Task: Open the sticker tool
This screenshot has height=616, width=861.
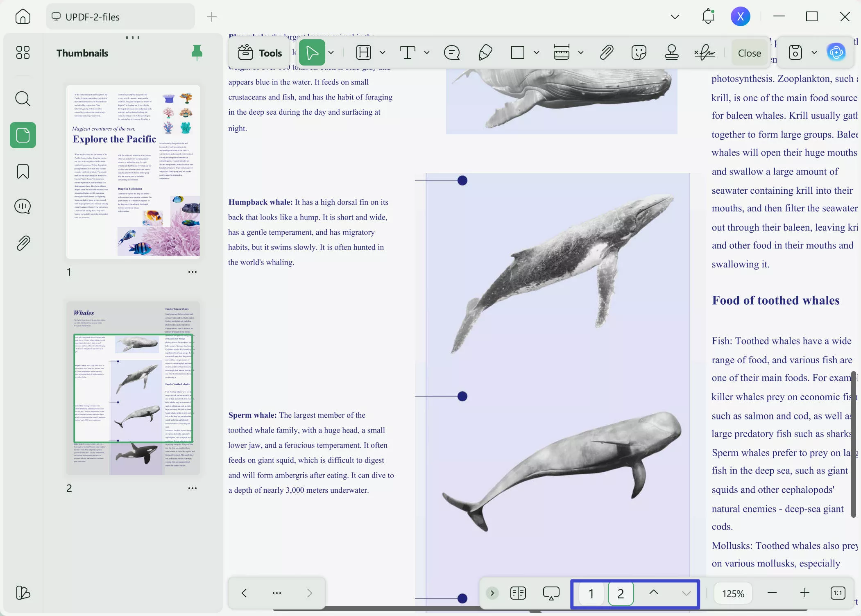Action: coord(639,53)
